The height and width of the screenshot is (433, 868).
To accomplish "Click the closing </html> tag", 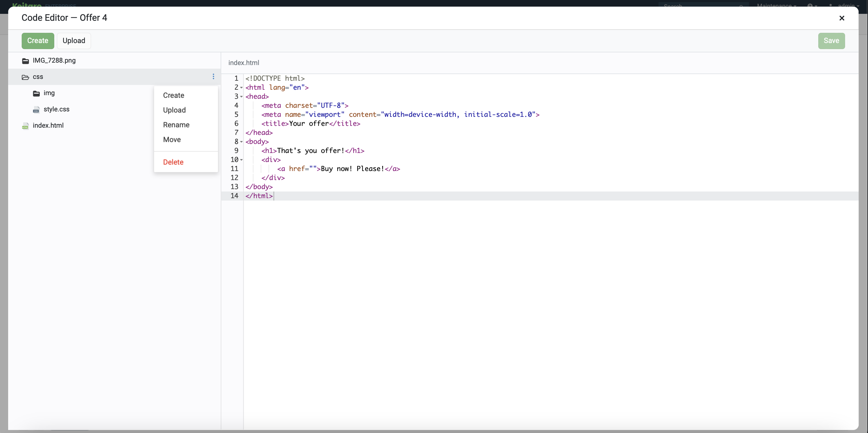I will pyautogui.click(x=259, y=196).
